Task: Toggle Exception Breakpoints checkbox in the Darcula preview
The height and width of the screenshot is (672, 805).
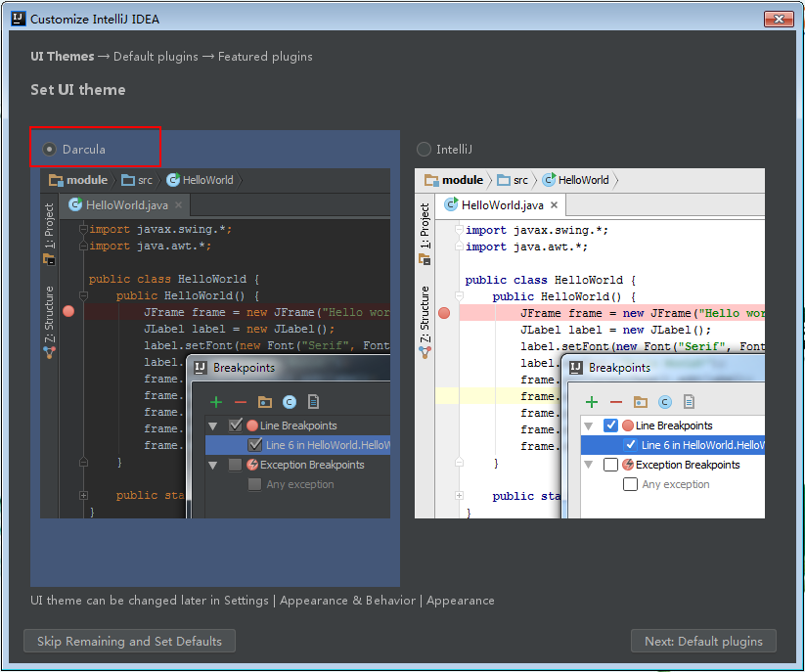Action: click(235, 465)
